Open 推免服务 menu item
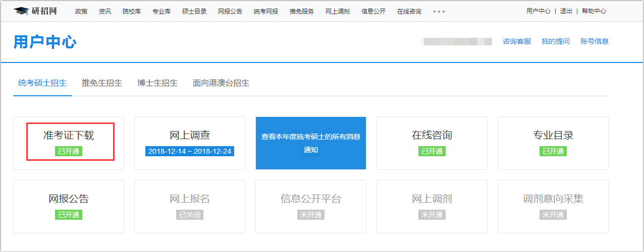The image size is (644, 252). pos(302,11)
